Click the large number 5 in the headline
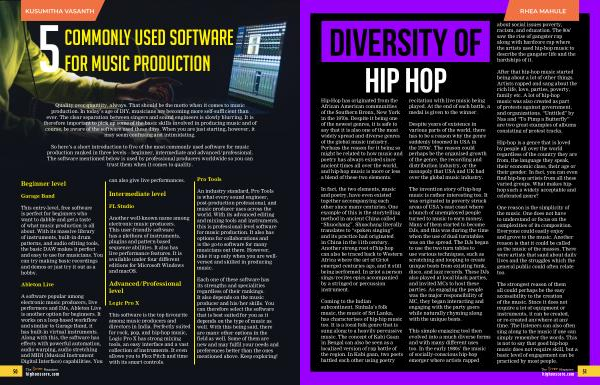Screen dimensions: 600x385 (x=50, y=49)
